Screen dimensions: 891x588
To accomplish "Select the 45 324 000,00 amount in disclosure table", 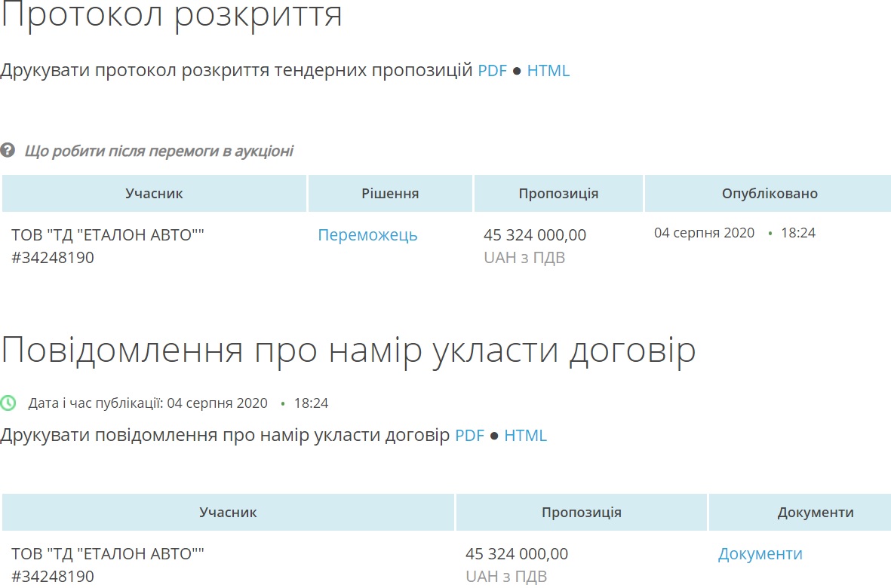I will tap(535, 235).
